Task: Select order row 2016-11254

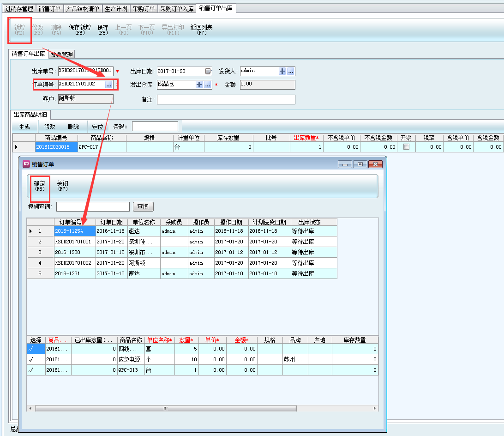Action: 182,231
